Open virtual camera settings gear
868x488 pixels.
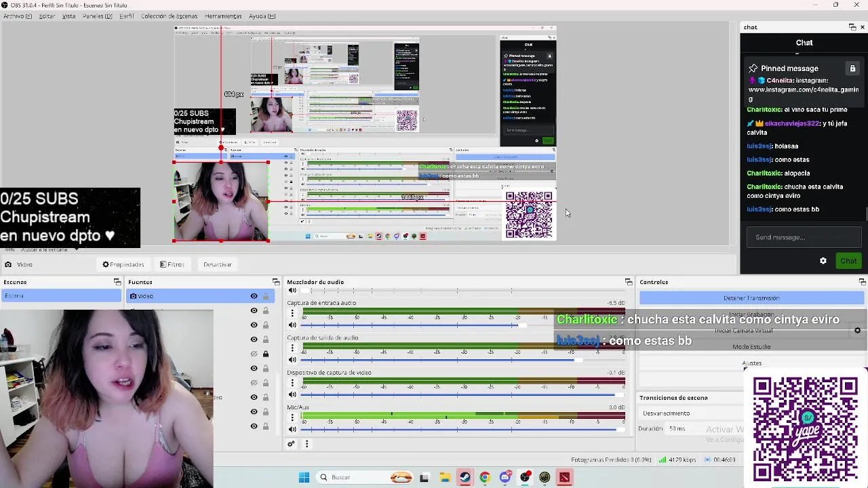[x=857, y=331]
